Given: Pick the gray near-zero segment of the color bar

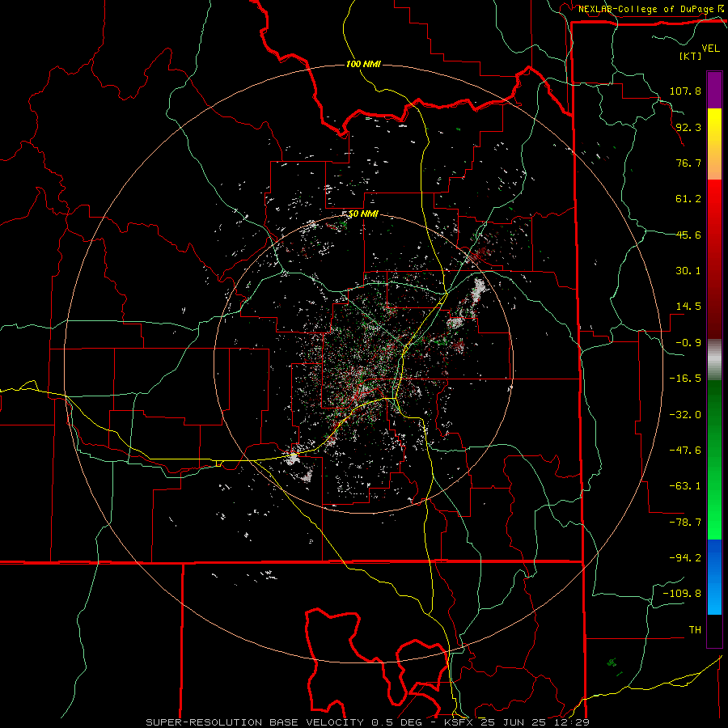Looking at the screenshot, I should [714, 360].
